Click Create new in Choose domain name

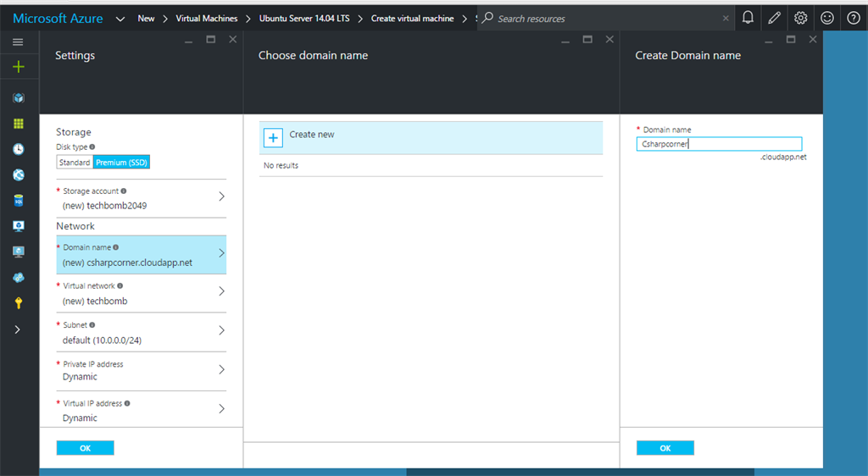[431, 138]
